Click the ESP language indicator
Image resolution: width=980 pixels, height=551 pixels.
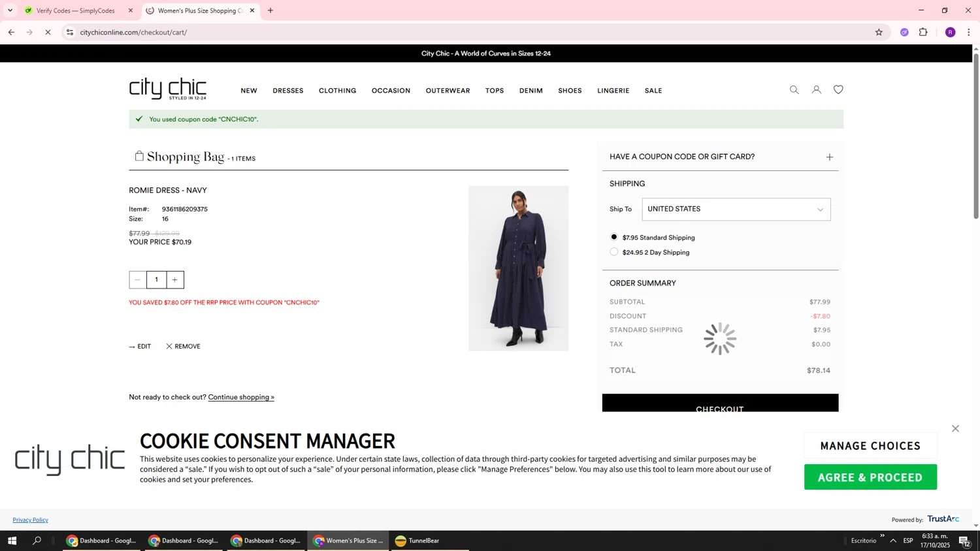(x=908, y=541)
